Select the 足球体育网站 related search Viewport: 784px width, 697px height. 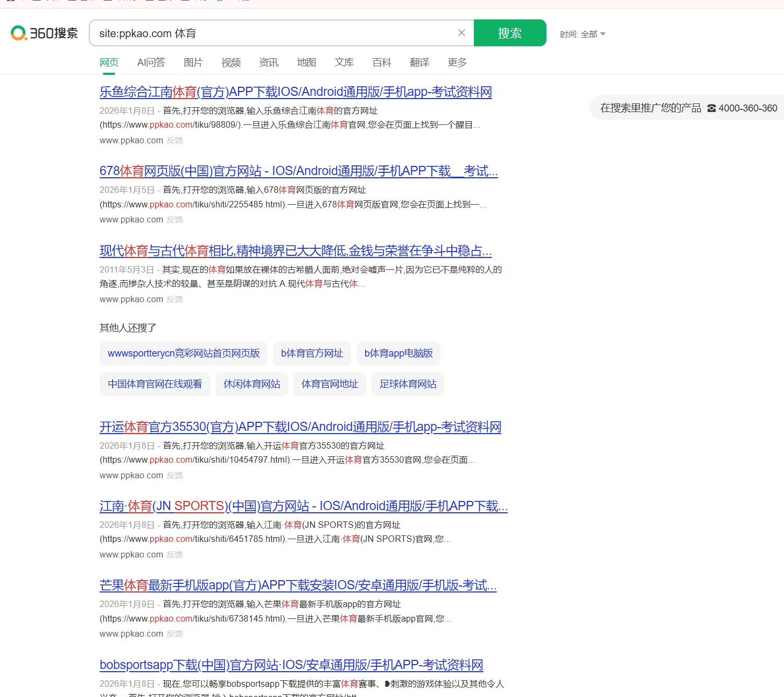(x=408, y=384)
